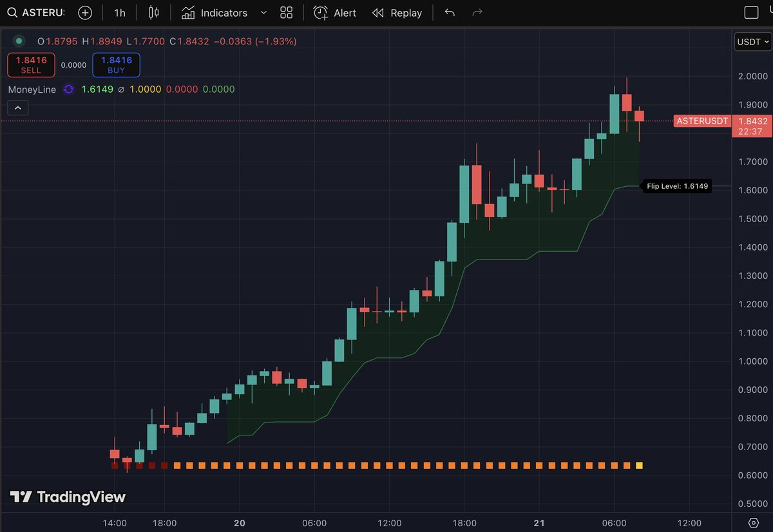Collapse the indicator legend chevron

click(x=18, y=108)
